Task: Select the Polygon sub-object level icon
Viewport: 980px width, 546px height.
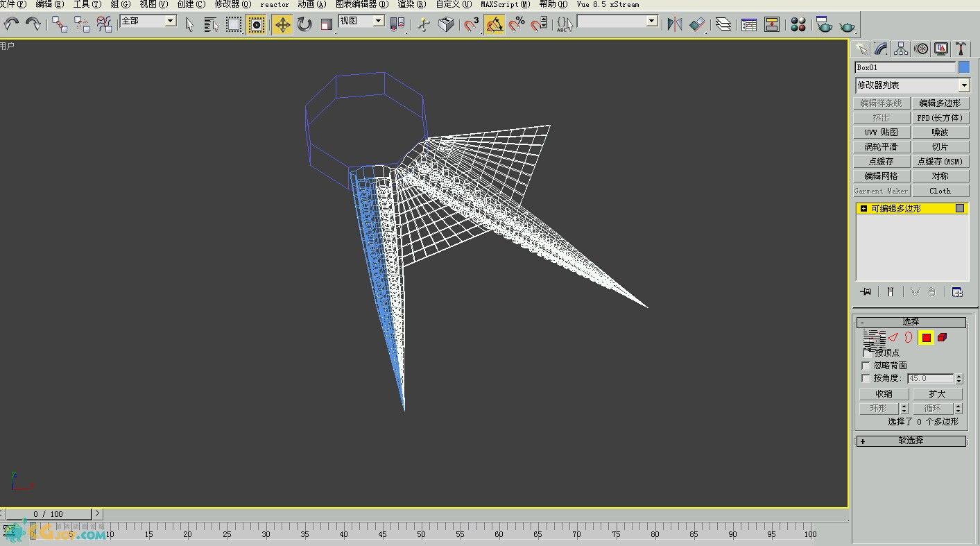Action: [x=926, y=337]
